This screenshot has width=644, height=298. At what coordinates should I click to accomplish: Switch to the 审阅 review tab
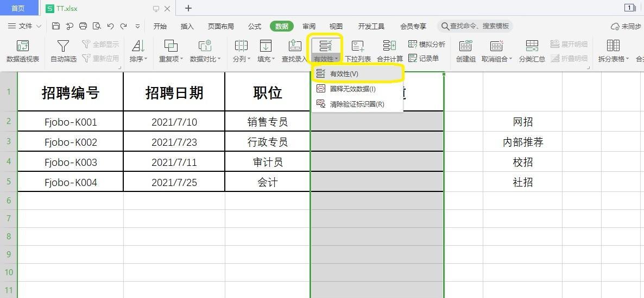click(x=309, y=26)
